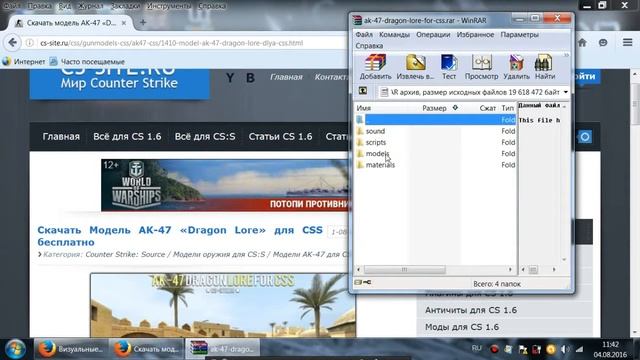Click the Firefox address bar URL
This screenshot has width=640, height=360.
coord(171,43)
